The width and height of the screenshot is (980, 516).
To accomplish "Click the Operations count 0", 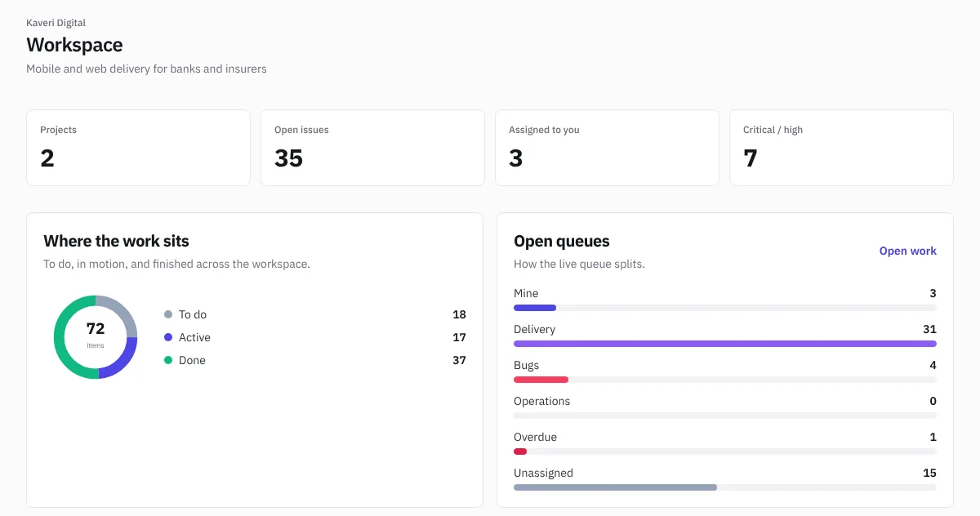I will [x=933, y=401].
